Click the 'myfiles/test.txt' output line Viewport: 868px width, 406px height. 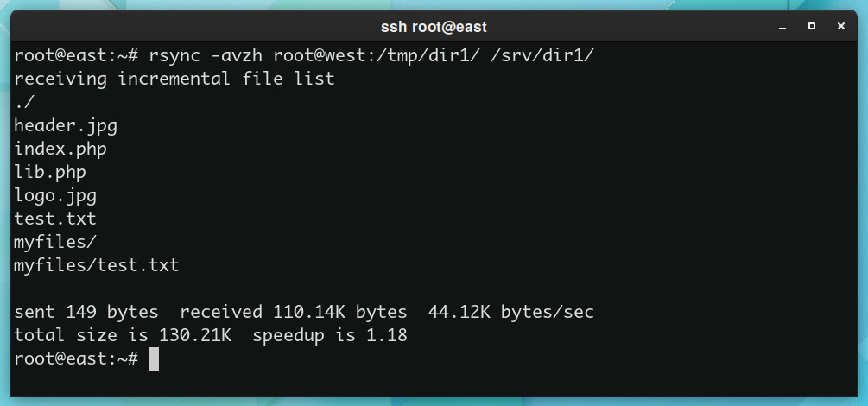coord(97,265)
